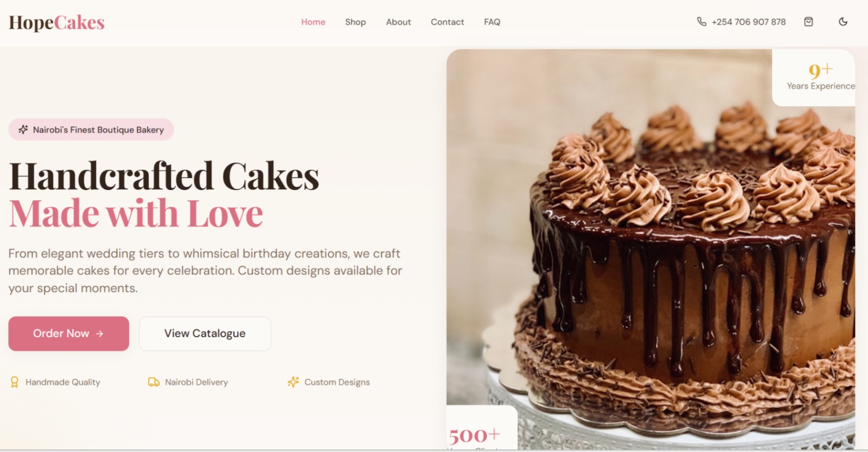
Task: Open the Contact page
Action: (x=447, y=22)
